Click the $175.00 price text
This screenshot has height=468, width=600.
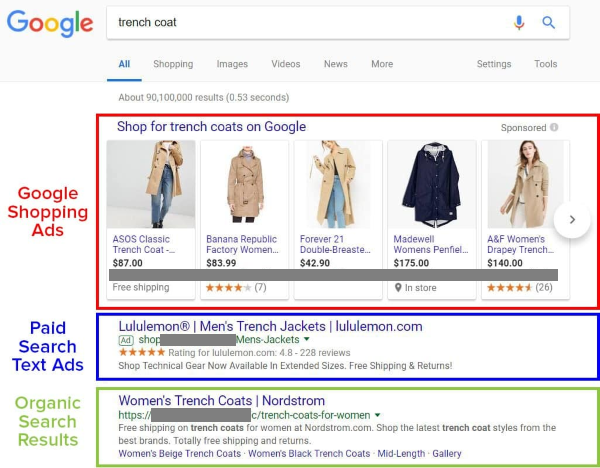coord(411,263)
